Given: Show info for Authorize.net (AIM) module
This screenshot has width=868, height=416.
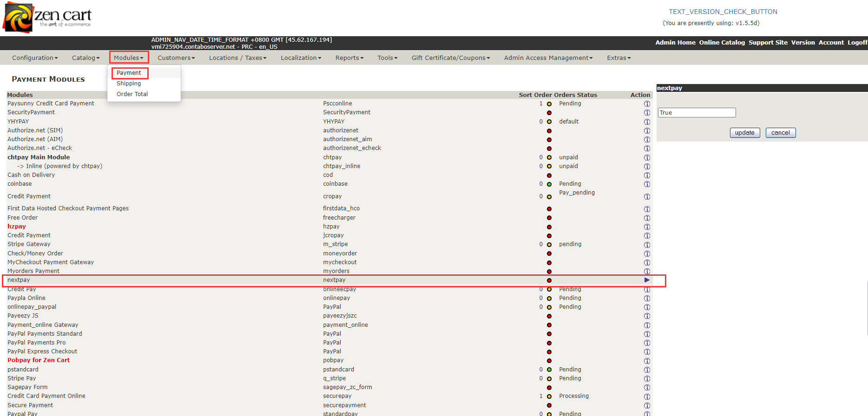Looking at the screenshot, I should (x=647, y=139).
